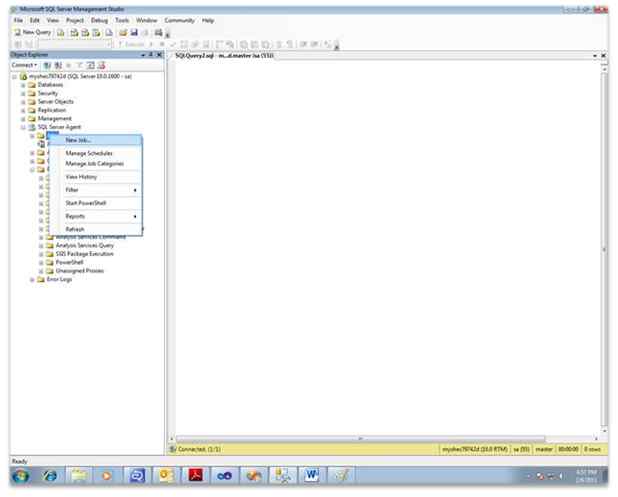Click the Save diskette icon in toolbar
Viewport: 618px width, 497px height.
134,33
